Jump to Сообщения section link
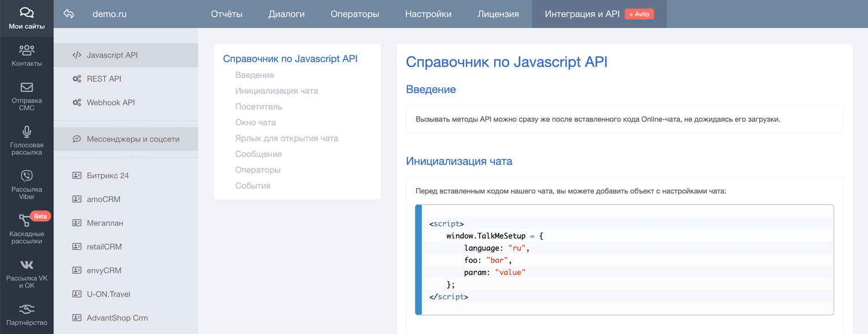868x334 pixels. click(259, 154)
